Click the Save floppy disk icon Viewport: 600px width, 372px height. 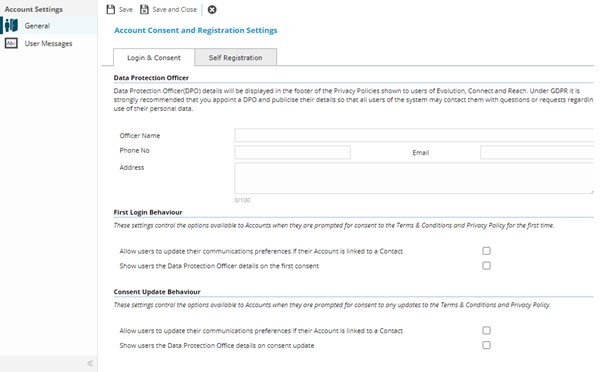click(111, 10)
